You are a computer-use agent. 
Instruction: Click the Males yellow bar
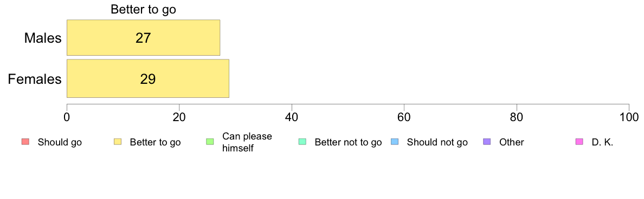(x=143, y=38)
